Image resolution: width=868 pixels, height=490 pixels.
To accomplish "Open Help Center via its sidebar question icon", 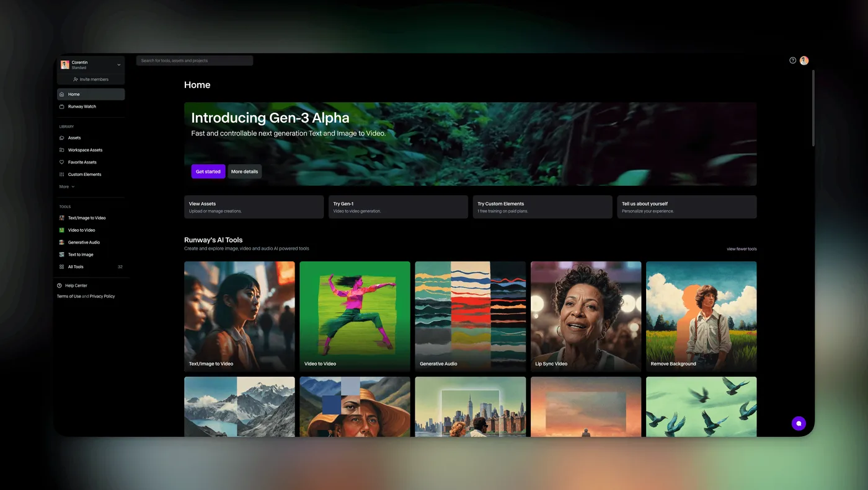I will (x=60, y=286).
